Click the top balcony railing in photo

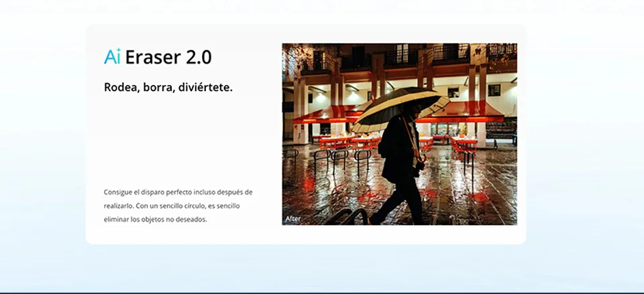click(451, 52)
